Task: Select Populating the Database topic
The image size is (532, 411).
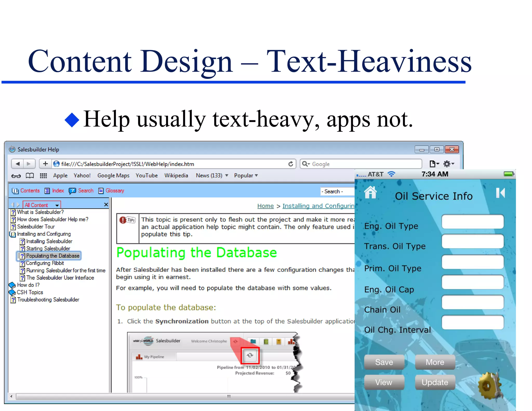Action: point(49,256)
